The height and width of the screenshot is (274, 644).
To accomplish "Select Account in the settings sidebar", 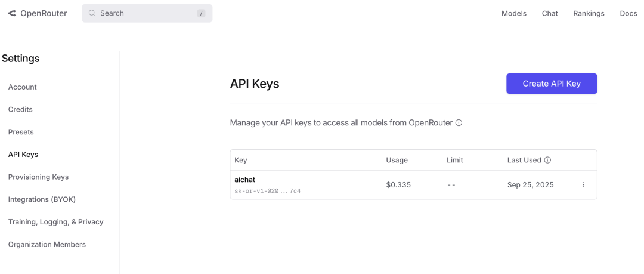I will 23,87.
